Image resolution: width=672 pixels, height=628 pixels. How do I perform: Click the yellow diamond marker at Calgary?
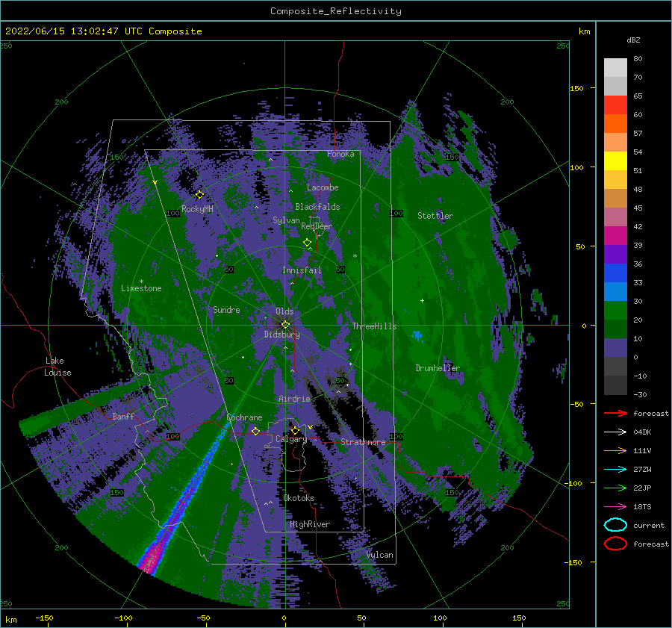click(x=295, y=430)
